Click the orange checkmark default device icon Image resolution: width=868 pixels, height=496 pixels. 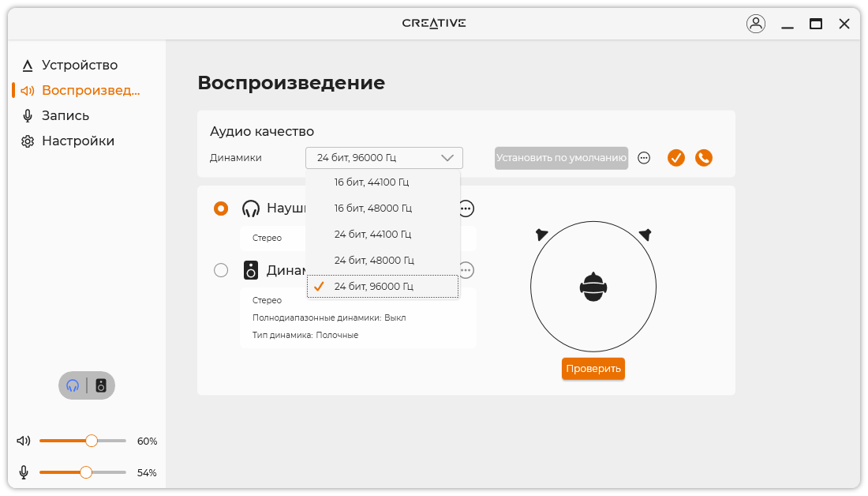click(x=676, y=158)
